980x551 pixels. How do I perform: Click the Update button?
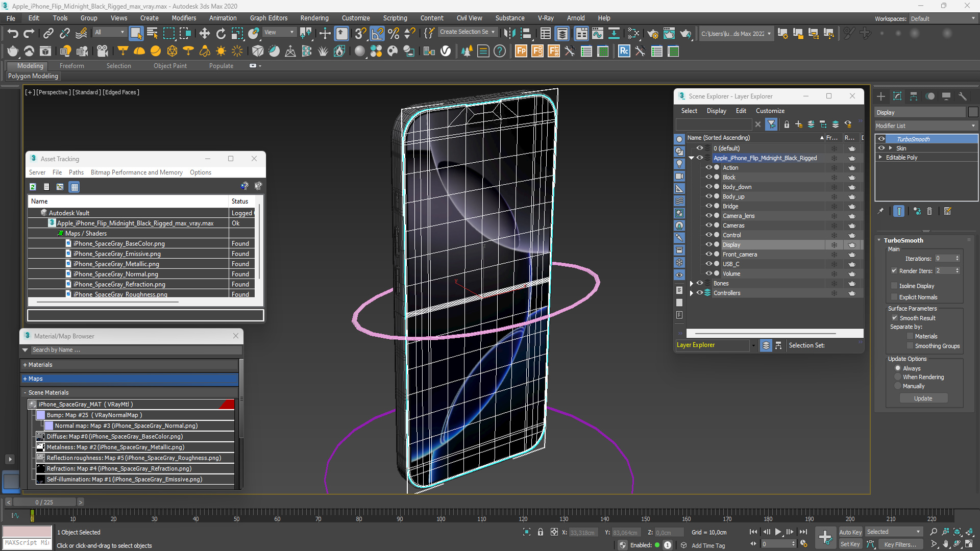tap(923, 398)
